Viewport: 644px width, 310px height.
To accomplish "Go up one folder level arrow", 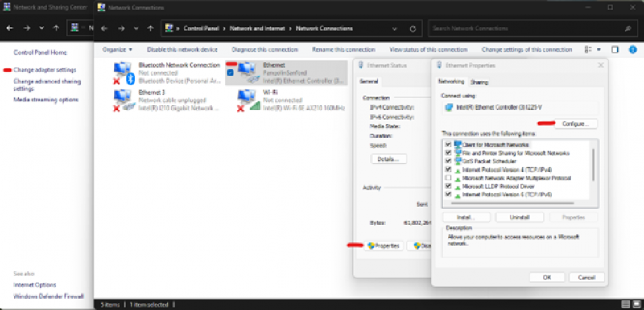I will pos(151,29).
